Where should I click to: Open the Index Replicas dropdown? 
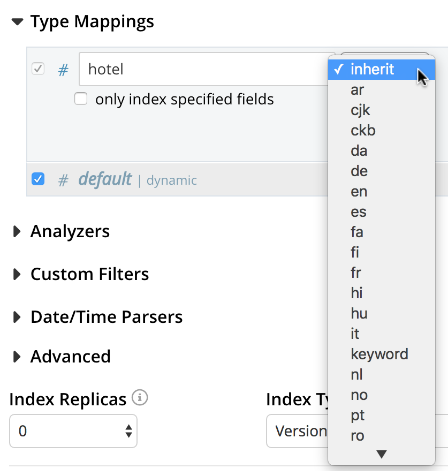point(73,430)
